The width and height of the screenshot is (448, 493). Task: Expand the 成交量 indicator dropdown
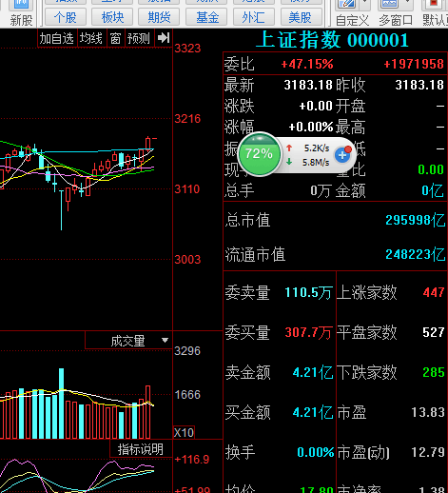tap(165, 340)
